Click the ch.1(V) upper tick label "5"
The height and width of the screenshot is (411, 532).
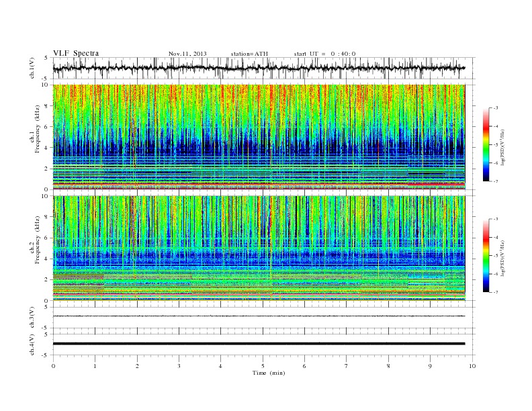(46, 58)
